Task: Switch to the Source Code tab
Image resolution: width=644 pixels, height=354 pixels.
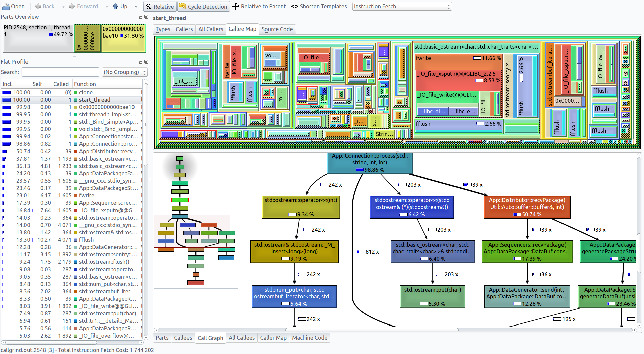Action: tap(277, 29)
